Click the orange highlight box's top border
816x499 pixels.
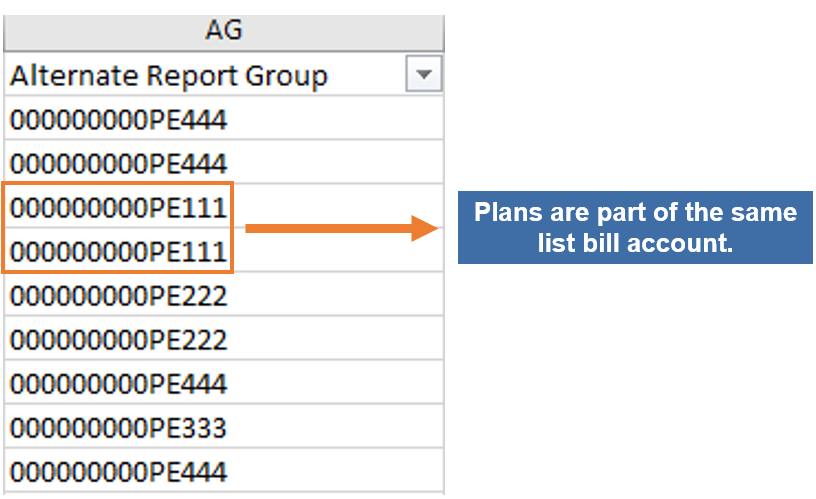pyautogui.click(x=118, y=185)
